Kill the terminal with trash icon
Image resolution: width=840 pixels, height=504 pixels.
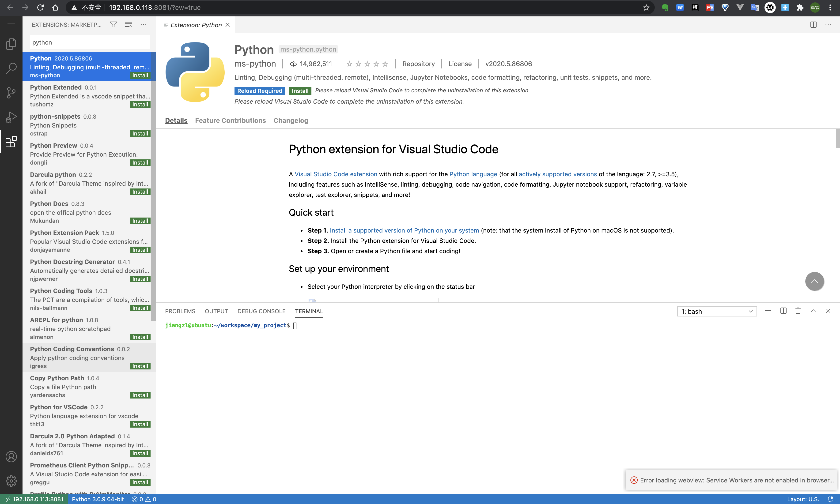(x=798, y=311)
